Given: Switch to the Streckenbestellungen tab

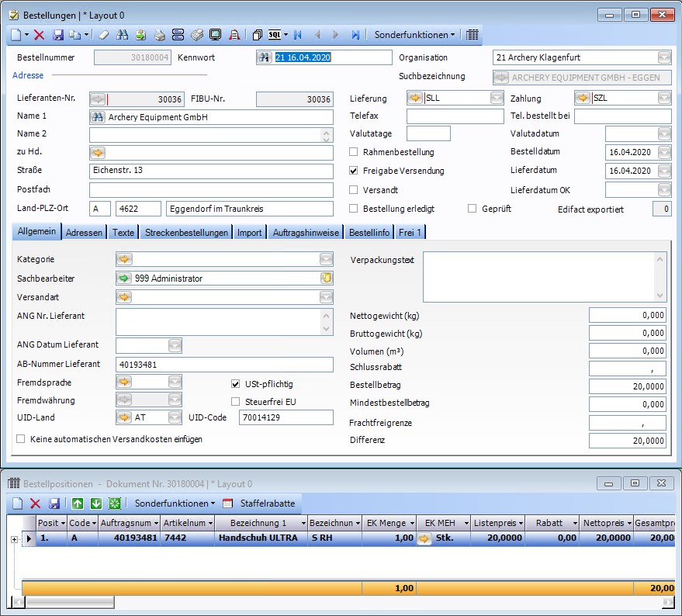Looking at the screenshot, I should tap(187, 233).
